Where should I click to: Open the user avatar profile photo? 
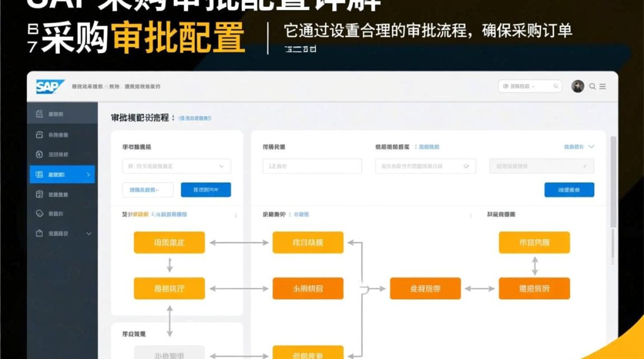click(x=578, y=86)
